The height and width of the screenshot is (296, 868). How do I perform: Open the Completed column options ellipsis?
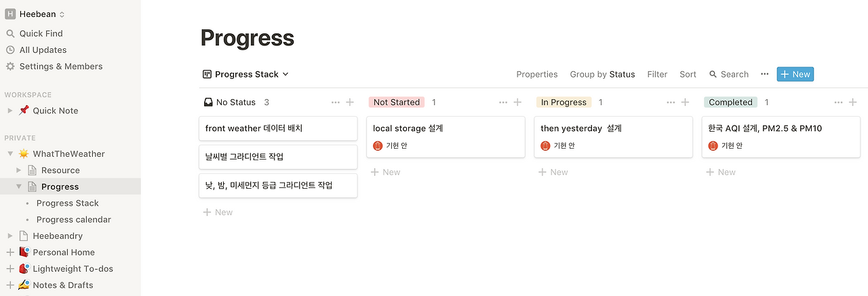[x=838, y=103]
